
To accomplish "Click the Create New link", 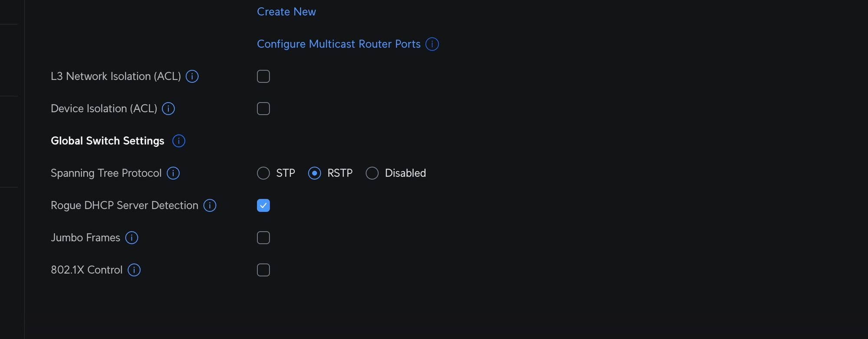I will click(x=286, y=12).
